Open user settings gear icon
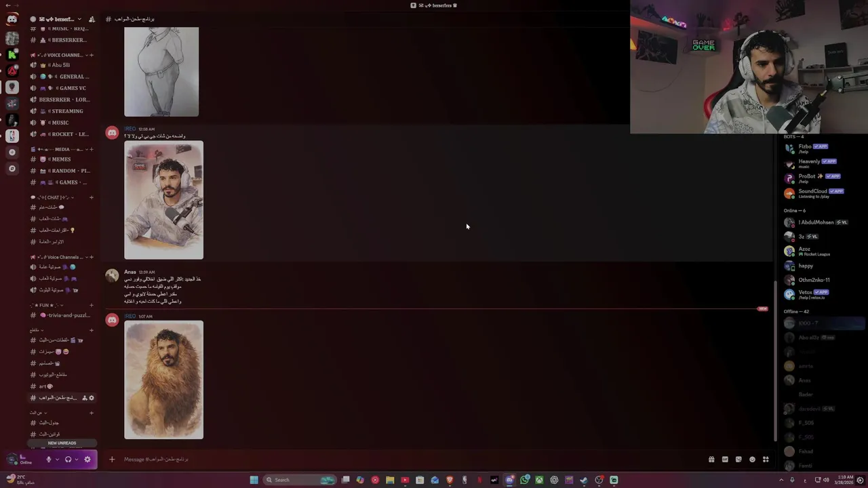 pyautogui.click(x=87, y=460)
